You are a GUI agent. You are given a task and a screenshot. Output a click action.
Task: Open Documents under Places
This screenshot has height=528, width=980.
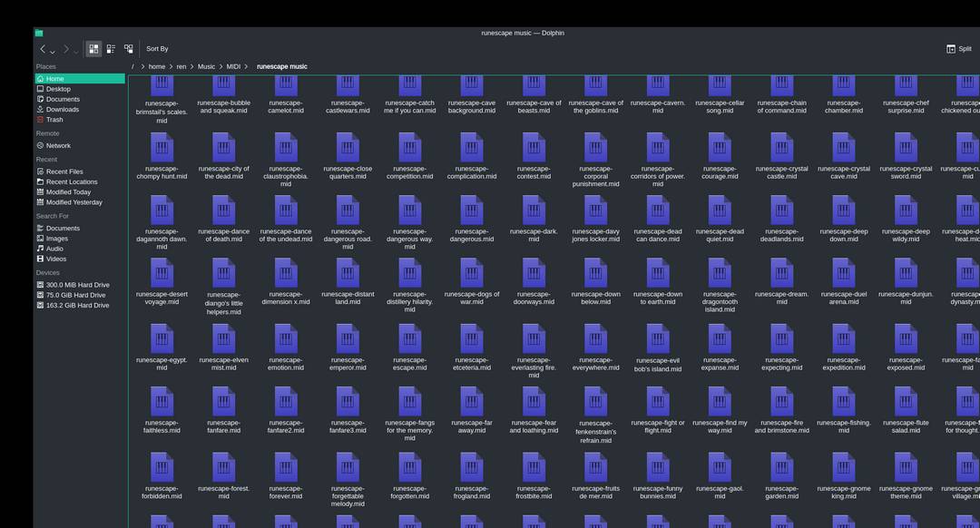[x=80, y=99]
